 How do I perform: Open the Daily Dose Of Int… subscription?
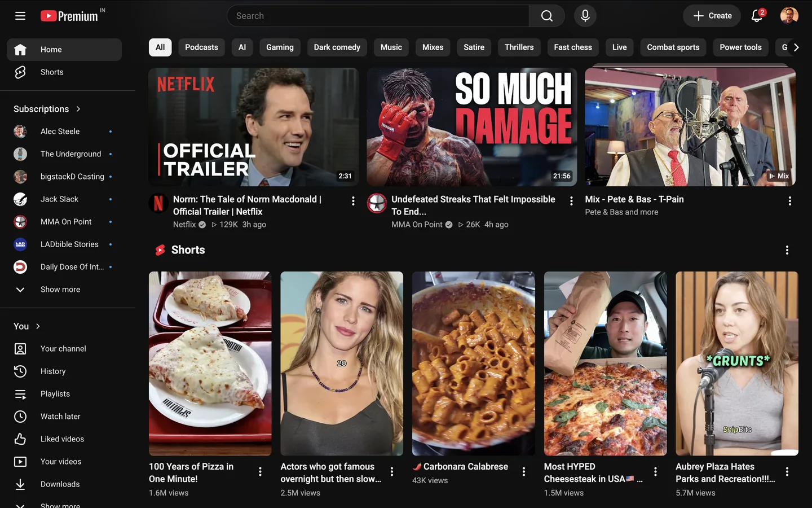point(64,267)
